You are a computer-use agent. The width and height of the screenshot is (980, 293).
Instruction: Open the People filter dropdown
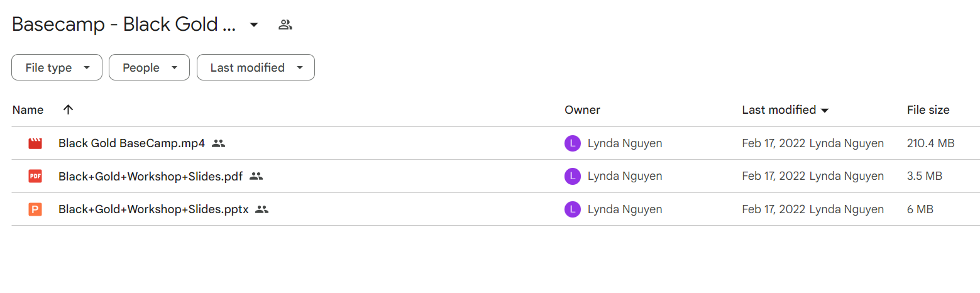(x=149, y=67)
